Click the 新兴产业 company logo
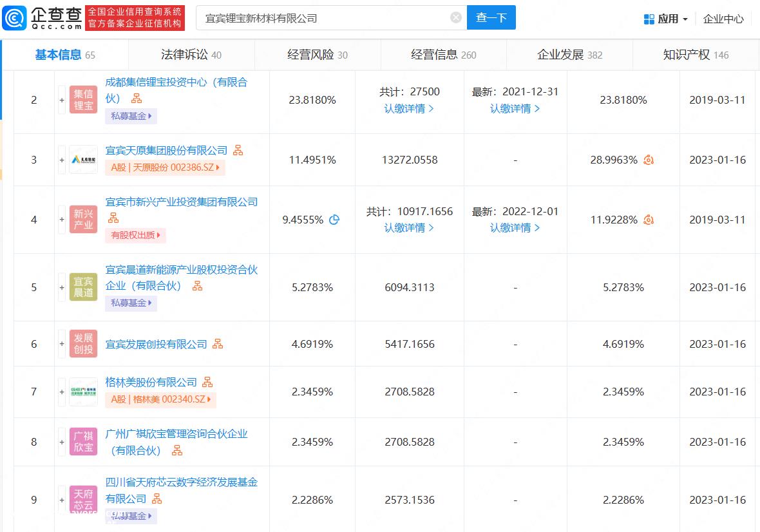The width and height of the screenshot is (760, 532). 83,220
